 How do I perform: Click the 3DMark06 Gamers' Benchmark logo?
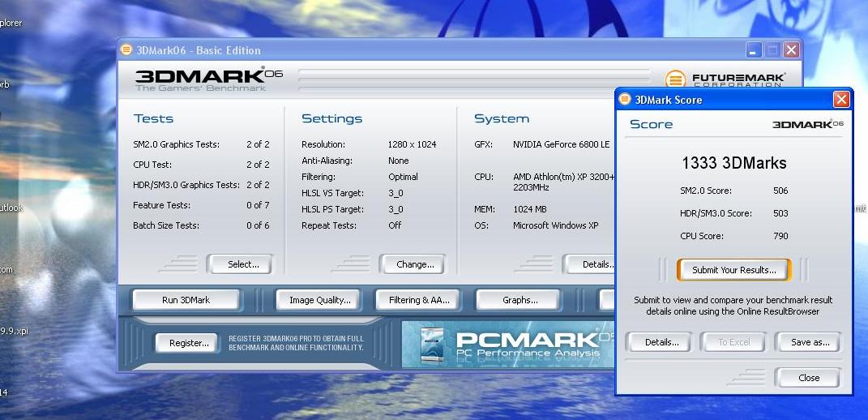tap(209, 79)
